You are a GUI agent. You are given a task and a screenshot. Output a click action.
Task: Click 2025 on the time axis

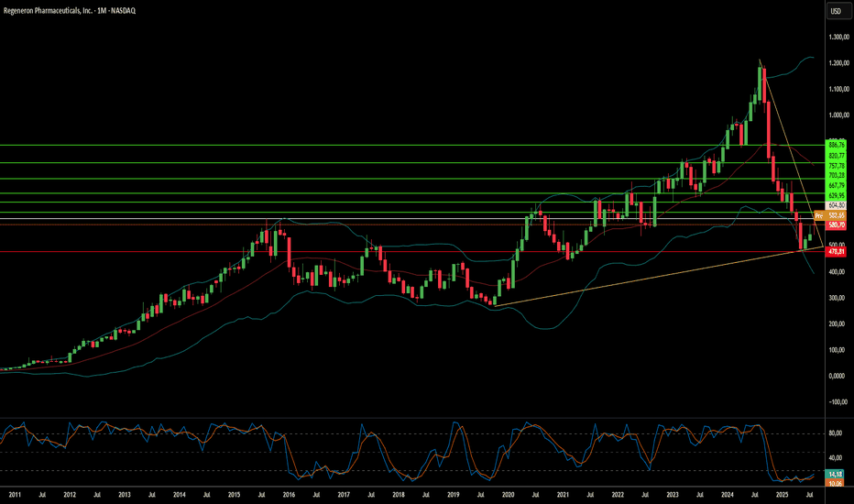pyautogui.click(x=783, y=495)
